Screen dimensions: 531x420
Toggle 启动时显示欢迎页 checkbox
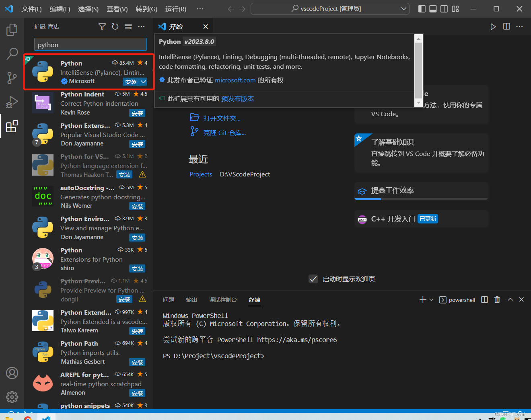[x=313, y=279]
